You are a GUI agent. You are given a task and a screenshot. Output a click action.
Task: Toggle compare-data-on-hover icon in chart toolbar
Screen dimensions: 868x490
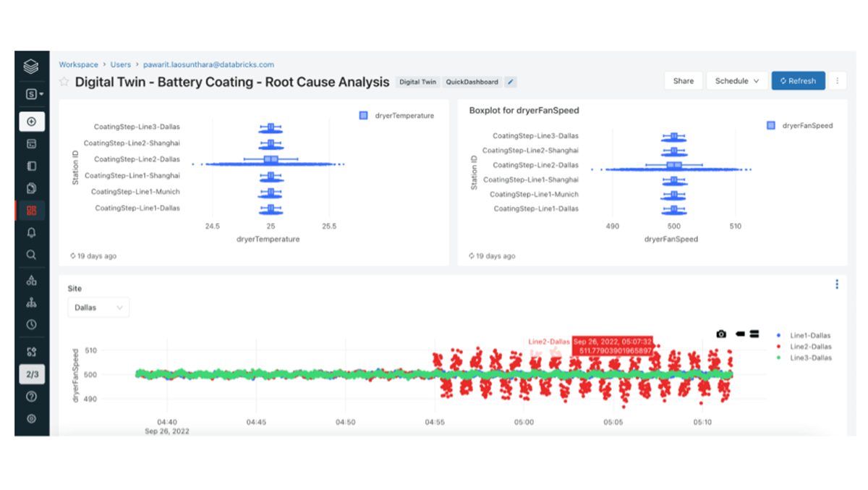pyautogui.click(x=754, y=334)
